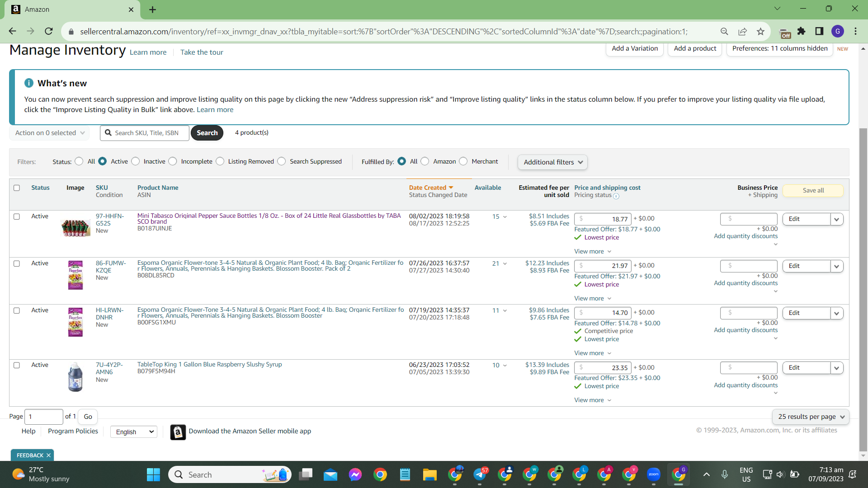
Task: Select the Incomplete status filter
Action: [173, 161]
